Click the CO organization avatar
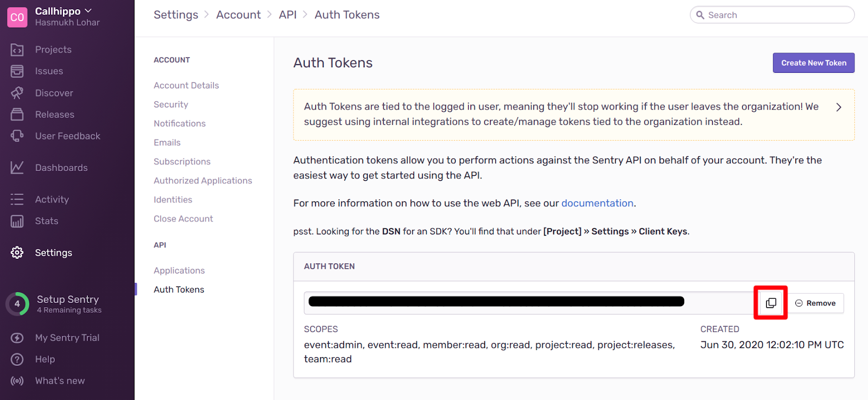 [17, 17]
